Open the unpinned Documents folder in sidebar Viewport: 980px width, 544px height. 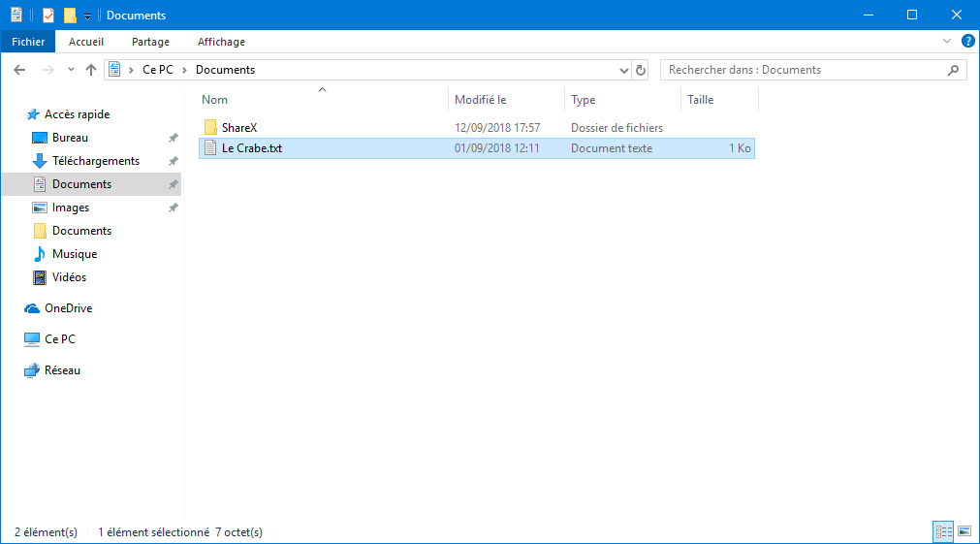coord(81,231)
